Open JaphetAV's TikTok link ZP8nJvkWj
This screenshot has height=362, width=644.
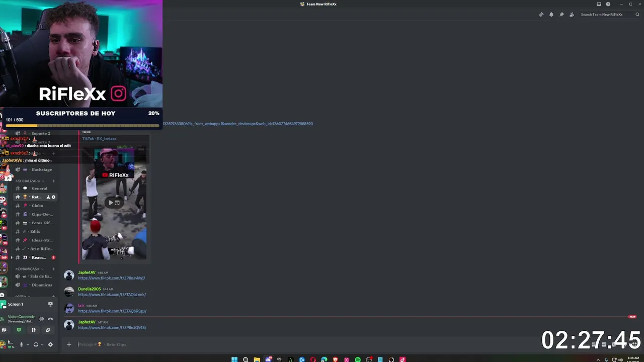[x=112, y=278]
